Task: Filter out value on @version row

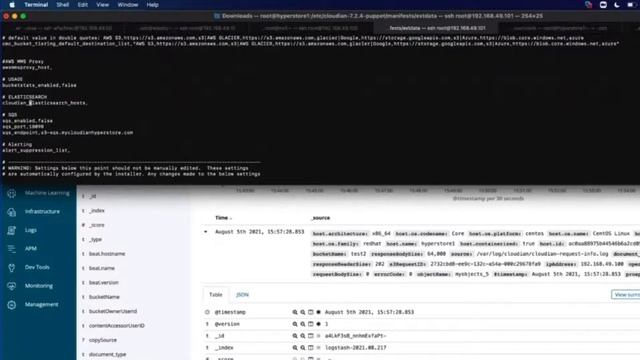Action: [x=303, y=324]
